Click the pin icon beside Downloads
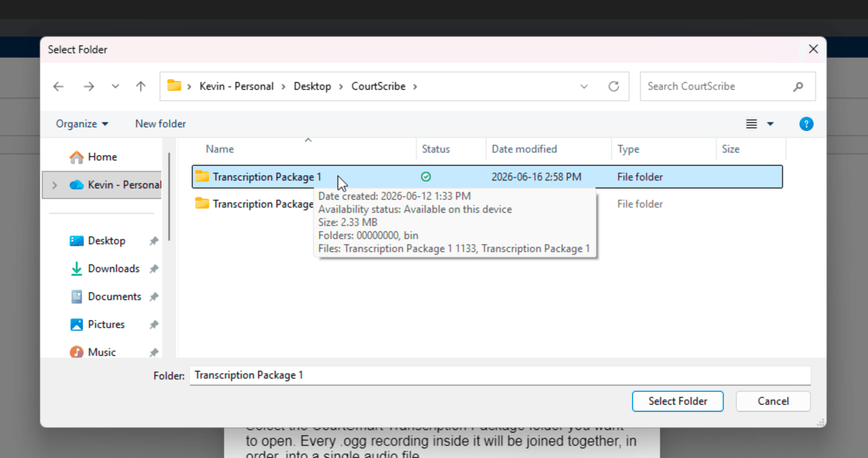 154,269
